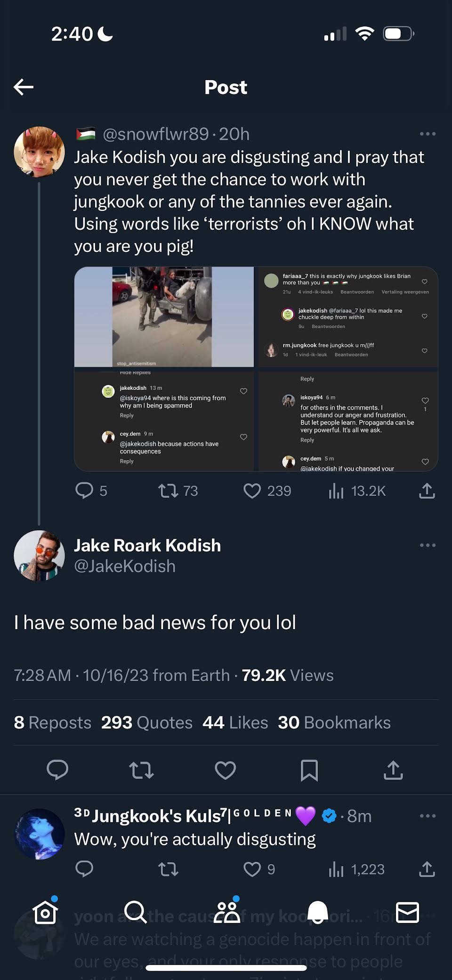The width and height of the screenshot is (452, 980).
Task: Share snowflwr89's post via share icon
Action: tap(427, 491)
